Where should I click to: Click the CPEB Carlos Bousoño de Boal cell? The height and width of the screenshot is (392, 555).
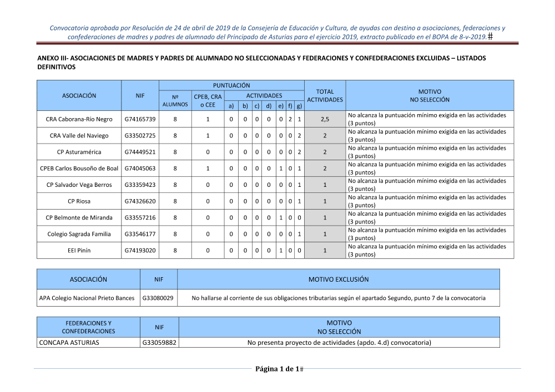[79, 169]
